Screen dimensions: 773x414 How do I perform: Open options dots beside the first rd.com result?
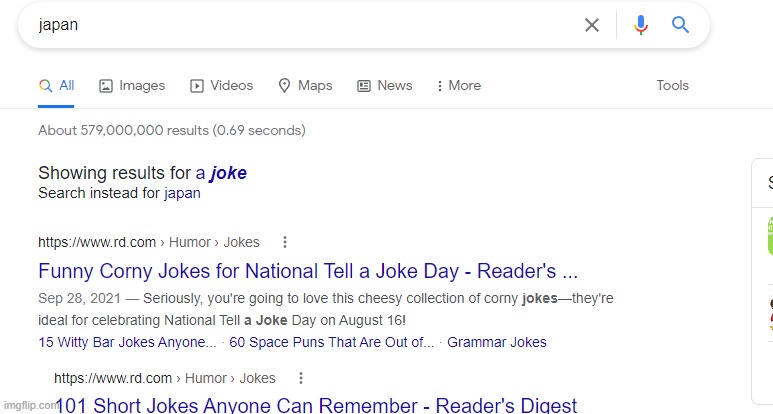(x=284, y=242)
